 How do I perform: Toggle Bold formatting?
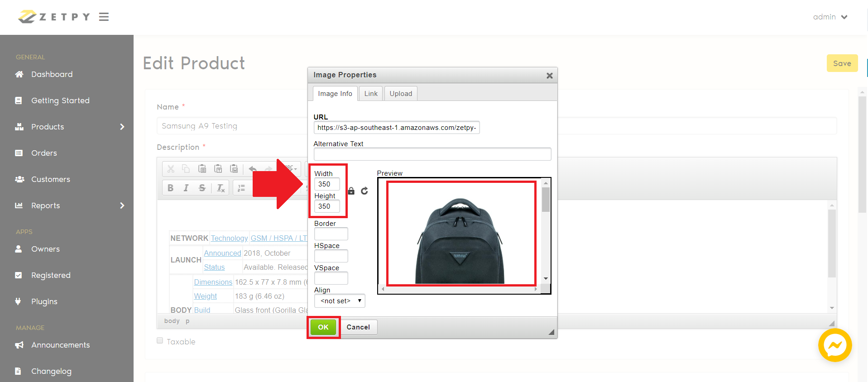coord(170,188)
